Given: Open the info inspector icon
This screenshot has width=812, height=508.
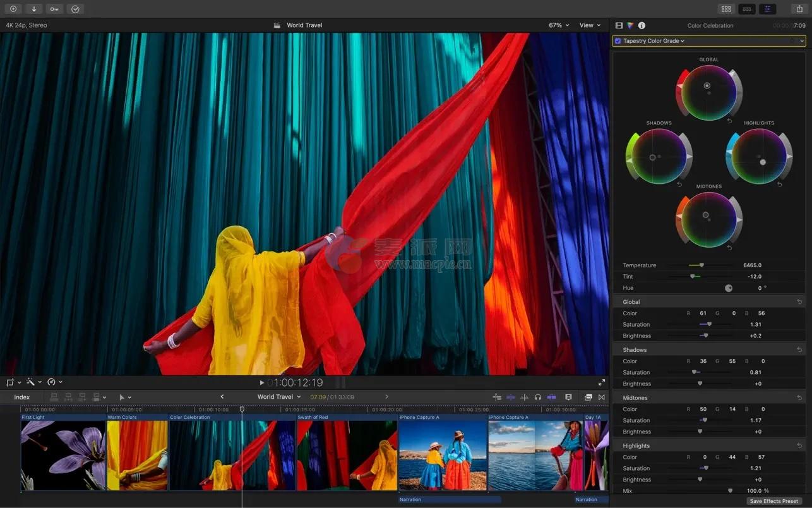Looking at the screenshot, I should (642, 26).
